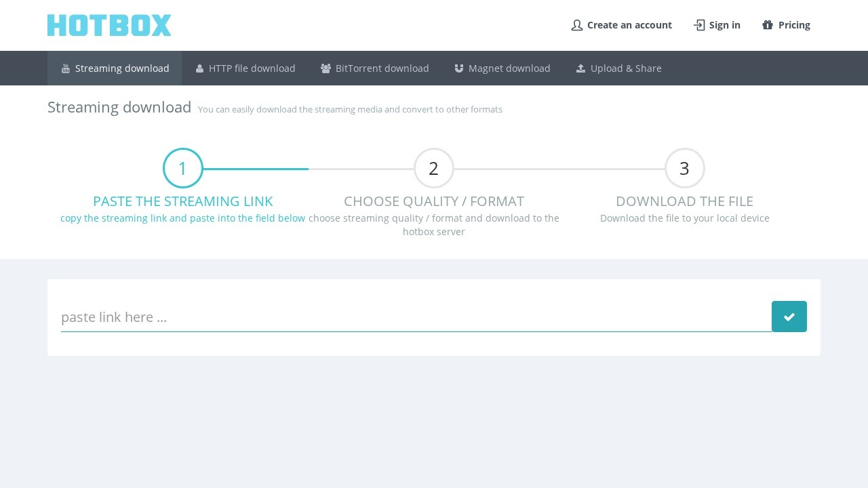Click the YouTube icon in Streaming download tab
The height and width of the screenshot is (488, 868).
[x=66, y=68]
